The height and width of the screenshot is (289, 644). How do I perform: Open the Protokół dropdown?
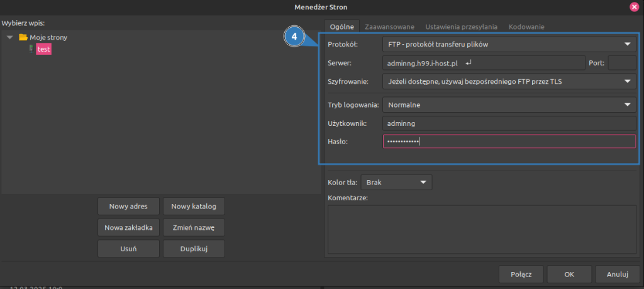click(509, 44)
